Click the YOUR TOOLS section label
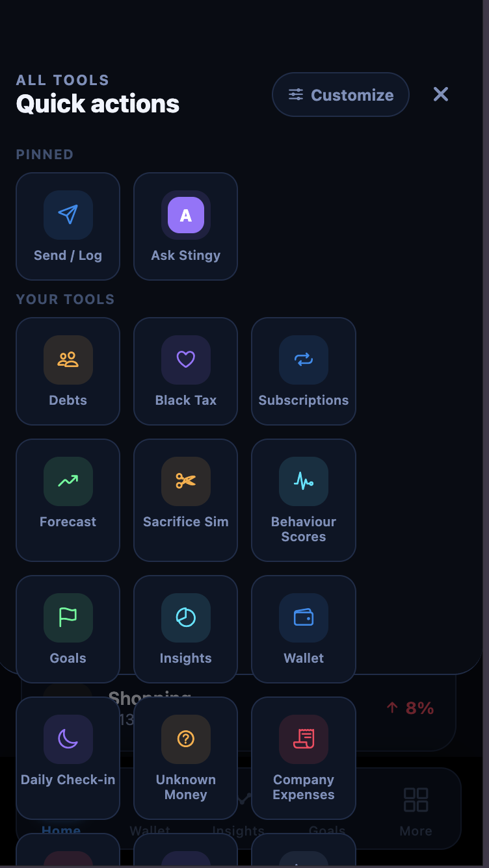This screenshot has width=489, height=868. tap(65, 300)
